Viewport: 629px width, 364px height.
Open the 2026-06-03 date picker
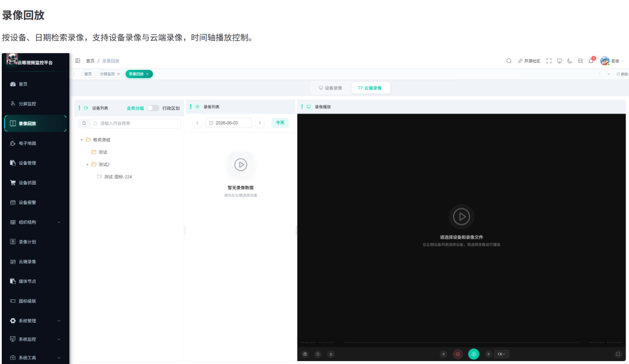click(229, 123)
